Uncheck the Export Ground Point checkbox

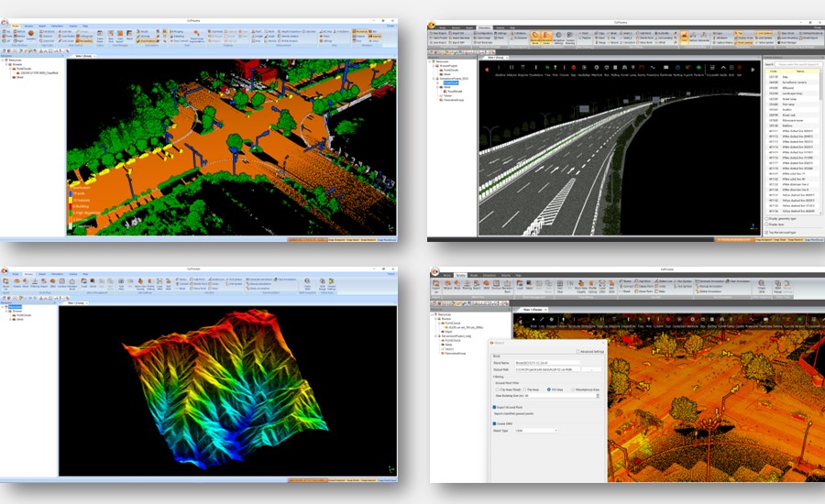click(x=496, y=406)
